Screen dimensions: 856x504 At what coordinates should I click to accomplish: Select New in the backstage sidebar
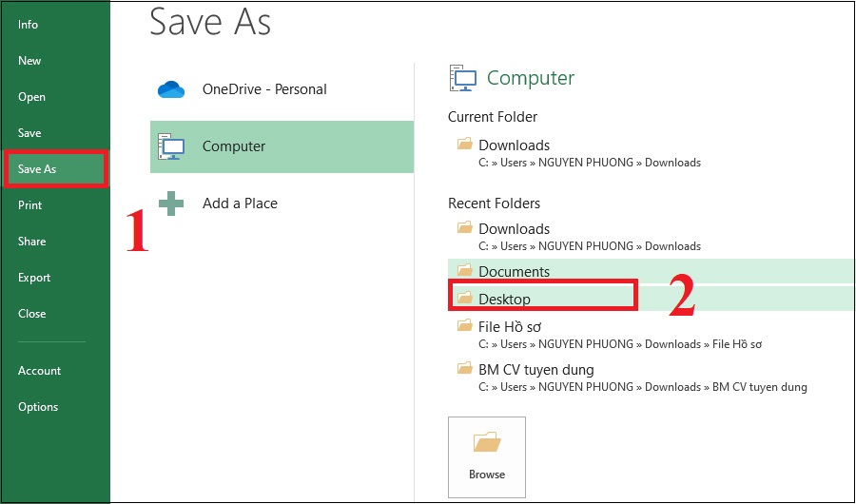29,61
